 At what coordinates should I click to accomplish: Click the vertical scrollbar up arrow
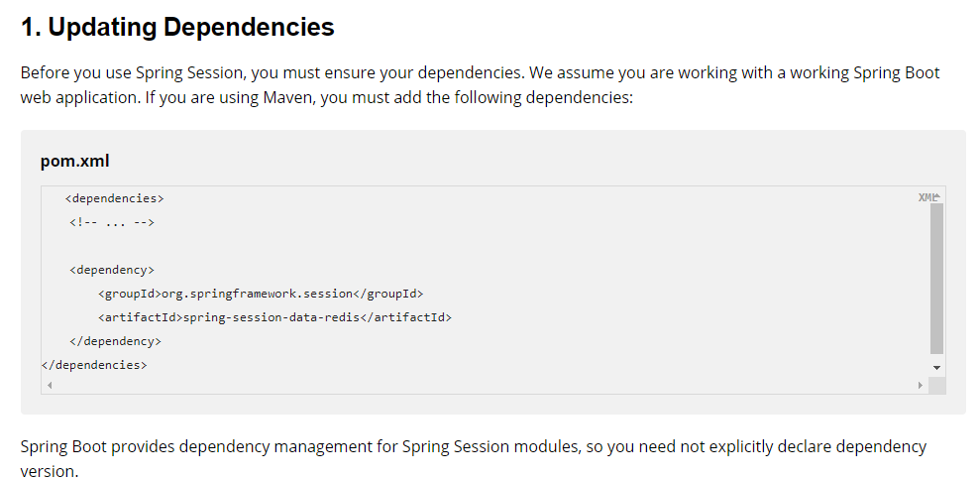(936, 196)
